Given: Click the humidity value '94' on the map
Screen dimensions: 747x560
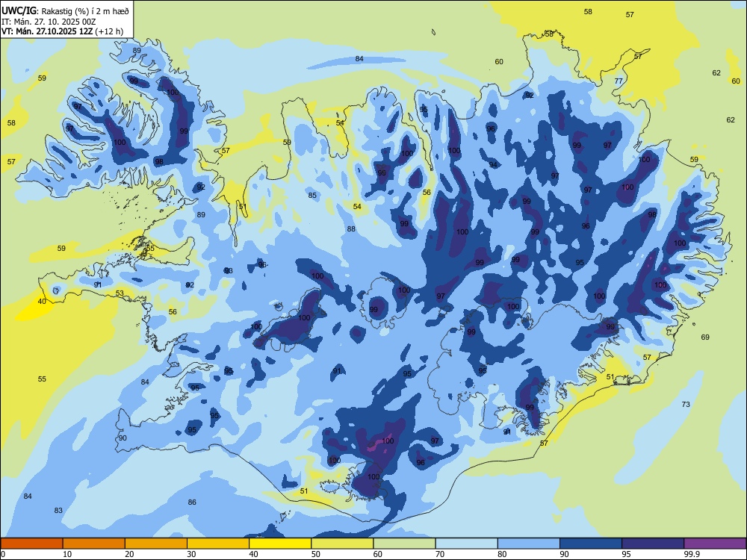Looking at the screenshot, I should tap(493, 165).
